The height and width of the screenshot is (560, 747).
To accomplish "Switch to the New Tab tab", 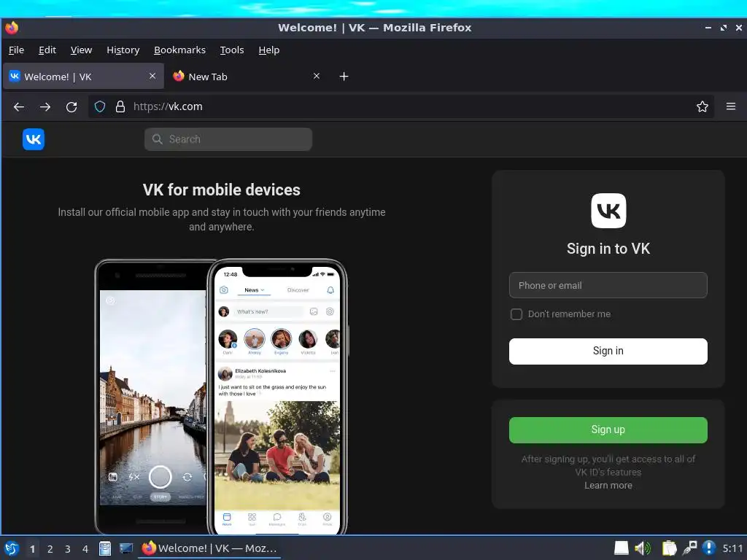I will (246, 76).
